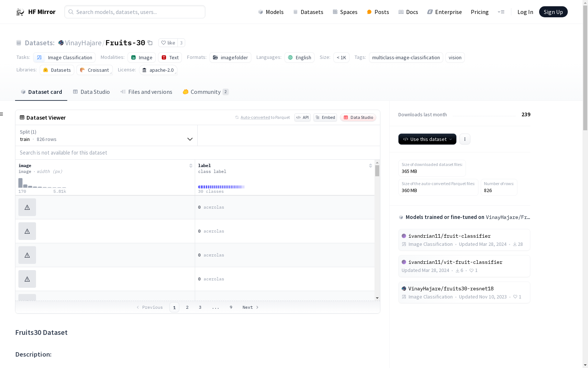Open Docs in navigation
The height and width of the screenshot is (368, 588).
point(408,12)
